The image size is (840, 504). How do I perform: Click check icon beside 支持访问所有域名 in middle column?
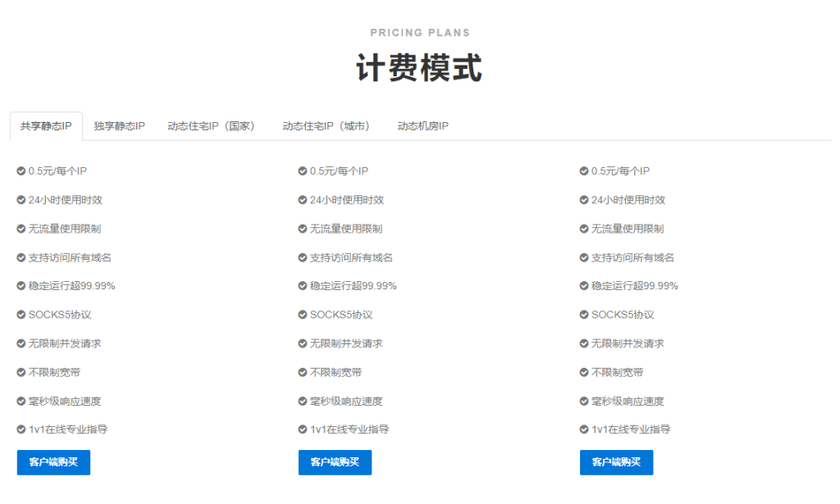click(x=303, y=258)
